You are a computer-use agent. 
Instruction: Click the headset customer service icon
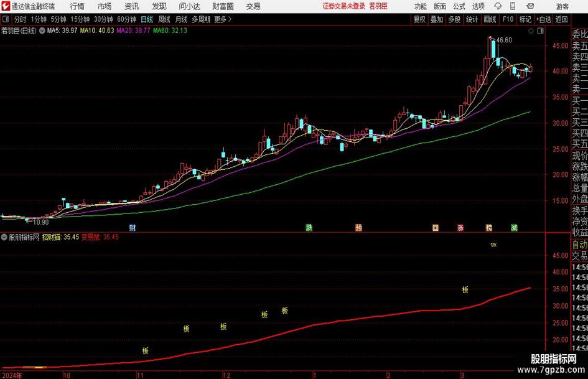pyautogui.click(x=498, y=6)
